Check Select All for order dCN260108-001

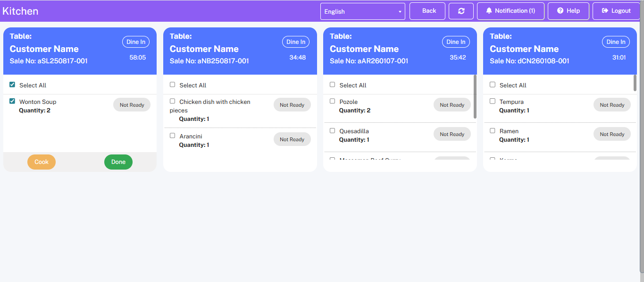(x=493, y=85)
